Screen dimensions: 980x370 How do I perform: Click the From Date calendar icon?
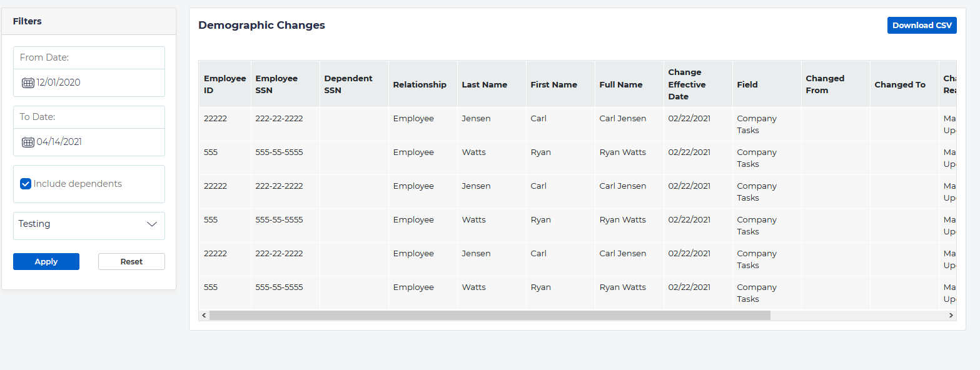(x=28, y=82)
